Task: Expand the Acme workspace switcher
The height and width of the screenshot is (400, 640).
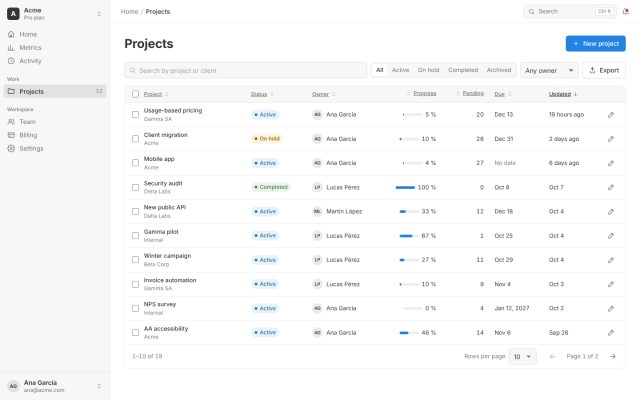Action: (x=99, y=14)
